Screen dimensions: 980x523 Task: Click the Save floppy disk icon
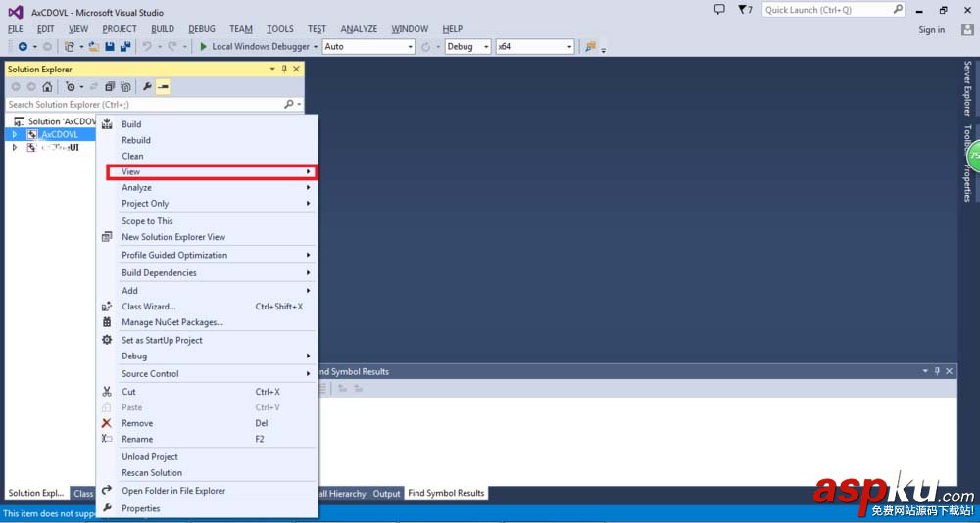(110, 47)
